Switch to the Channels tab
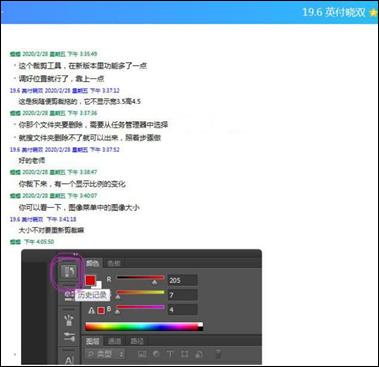The image size is (379, 367). pyautogui.click(x=115, y=341)
